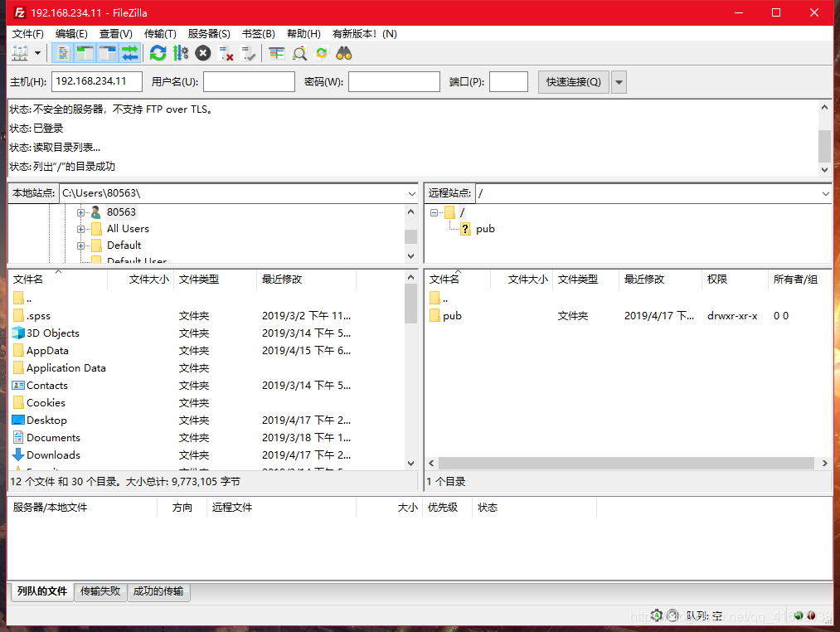The image size is (840, 632).
Task: Open the 帮助(H) menu
Action: 303,34
